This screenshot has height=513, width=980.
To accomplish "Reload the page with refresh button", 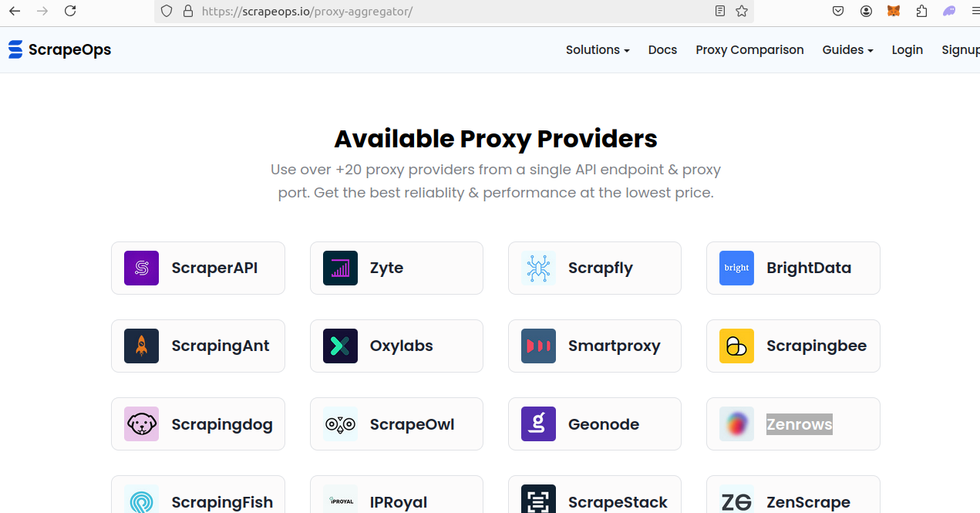I will coord(70,12).
